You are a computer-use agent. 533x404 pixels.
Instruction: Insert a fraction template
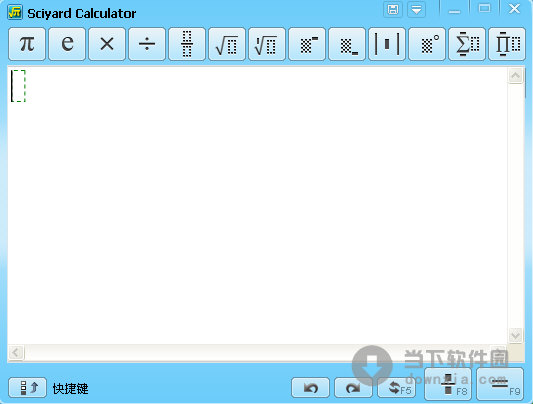point(187,44)
